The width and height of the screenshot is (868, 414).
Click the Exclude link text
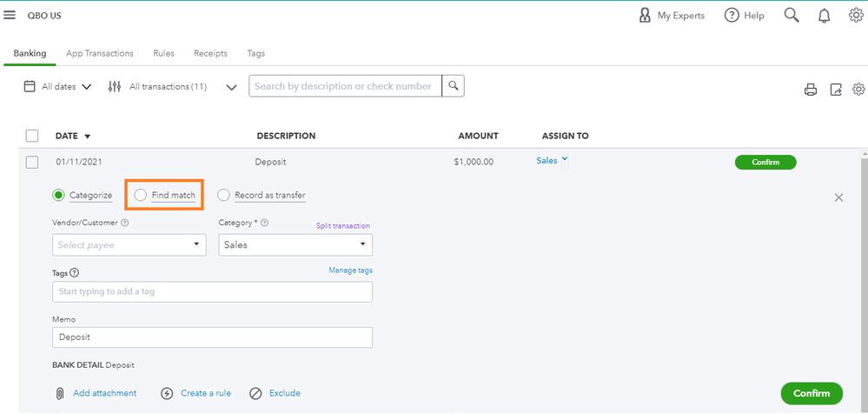(x=284, y=393)
